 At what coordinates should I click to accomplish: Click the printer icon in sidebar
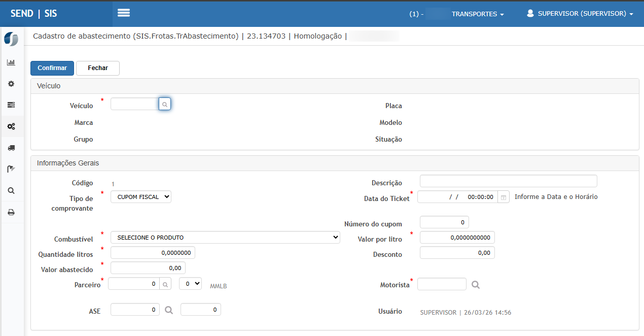pos(11,212)
